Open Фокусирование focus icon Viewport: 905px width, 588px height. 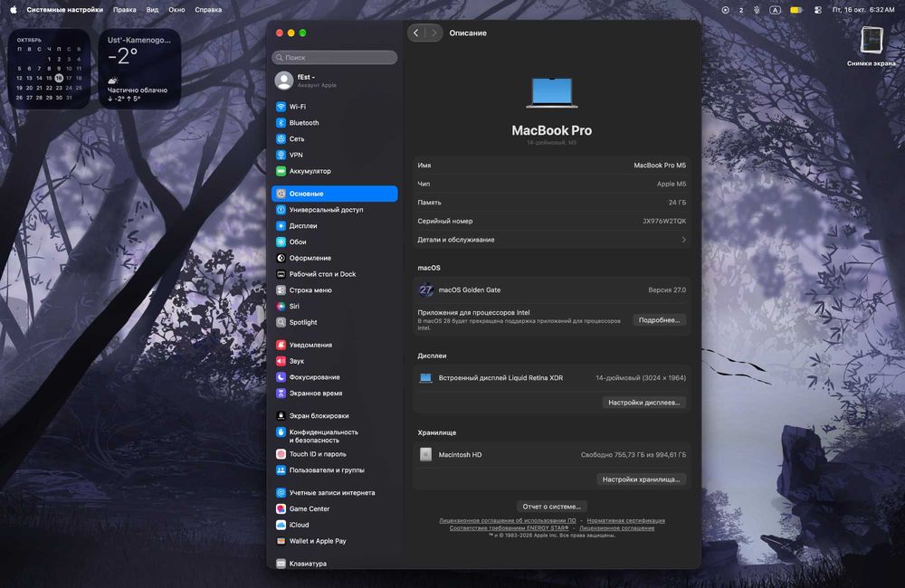click(281, 377)
